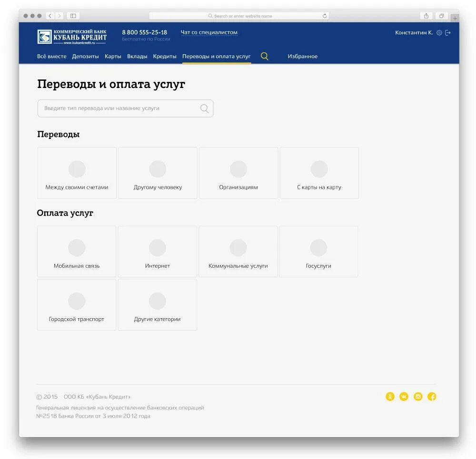Open the VKontakte social icon in footer

pos(404,396)
